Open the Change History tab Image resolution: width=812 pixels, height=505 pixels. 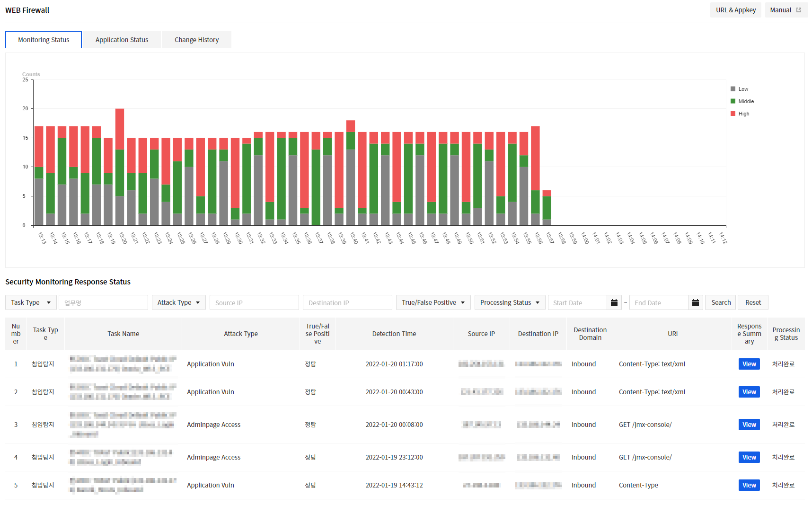[196, 40]
